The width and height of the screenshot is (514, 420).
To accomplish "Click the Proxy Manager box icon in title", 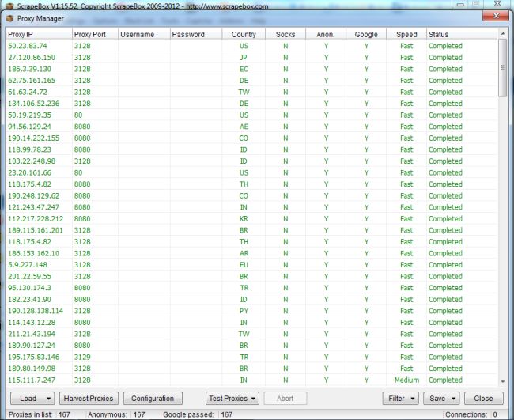I will (9, 18).
